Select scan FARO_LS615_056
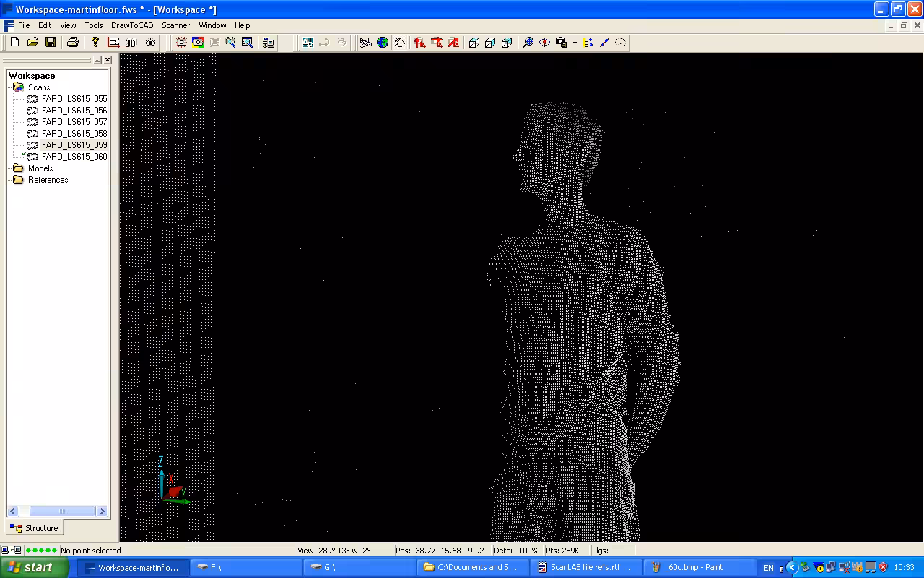This screenshot has width=924, height=578. point(74,111)
